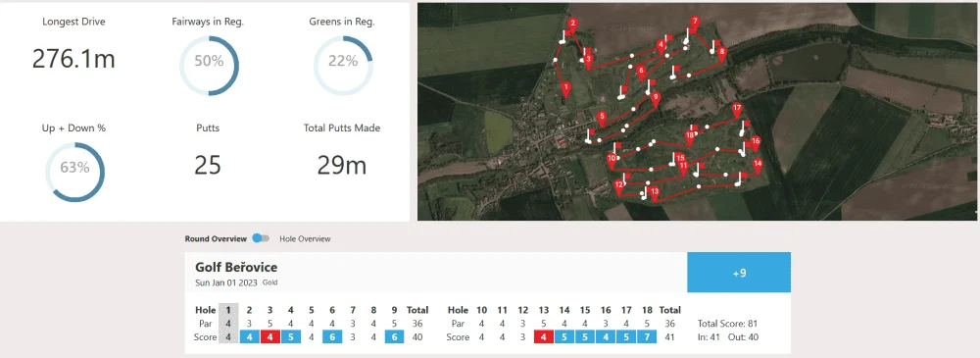Select Round Overview label
The width and height of the screenshot is (980, 358).
(217, 239)
